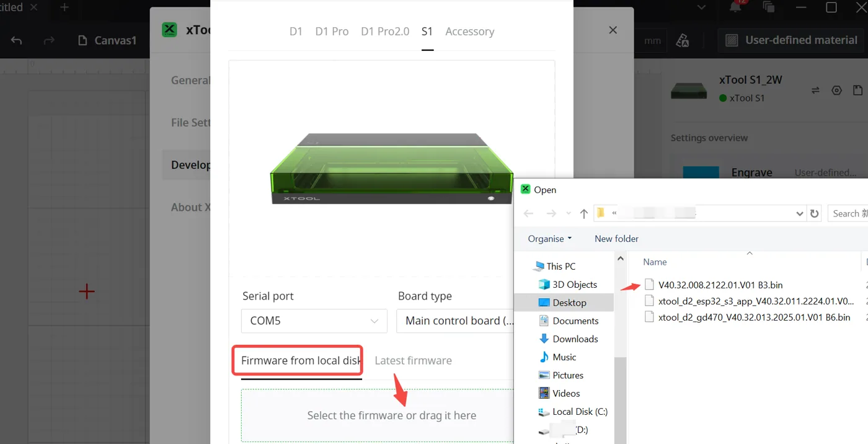Open the Board type dropdown
The image size is (868, 444).
click(x=455, y=321)
